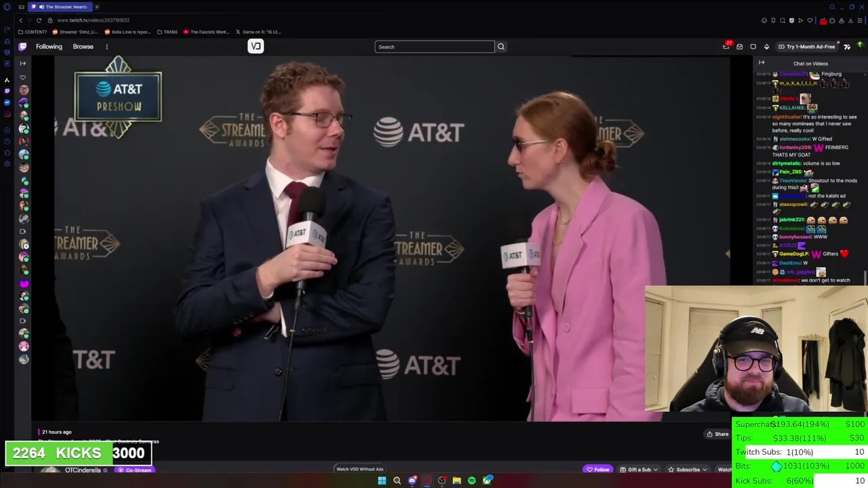Open the Gift a Sub dropdown
The height and width of the screenshot is (488, 868).
639,469
